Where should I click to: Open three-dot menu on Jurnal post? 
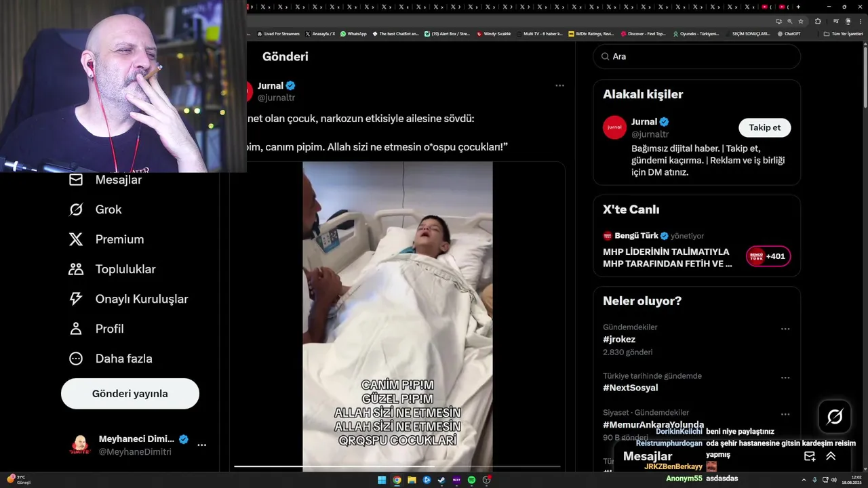tap(559, 85)
